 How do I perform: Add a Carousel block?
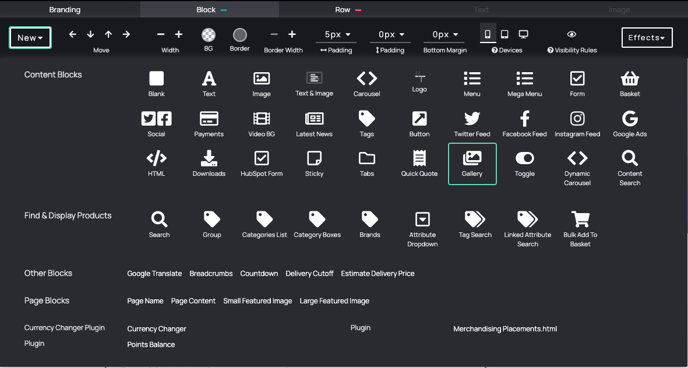367,84
